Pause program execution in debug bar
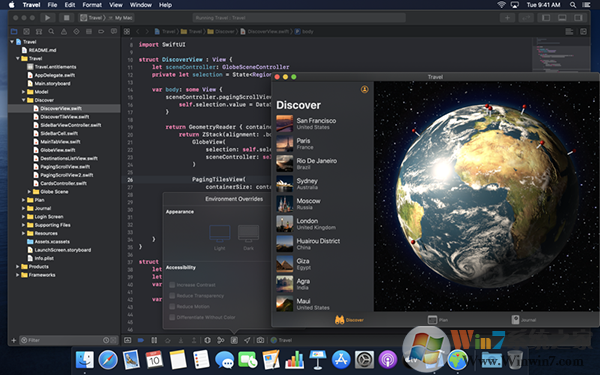Screen dimensions: 600x375 (154, 340)
